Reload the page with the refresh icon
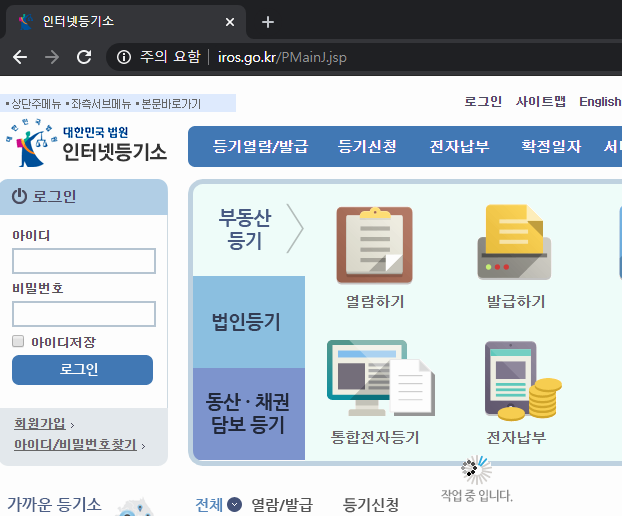The image size is (622, 516). pyautogui.click(x=84, y=57)
